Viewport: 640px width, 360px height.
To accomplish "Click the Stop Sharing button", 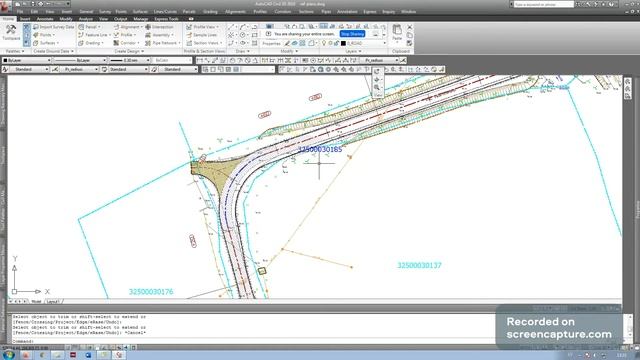I will (352, 34).
